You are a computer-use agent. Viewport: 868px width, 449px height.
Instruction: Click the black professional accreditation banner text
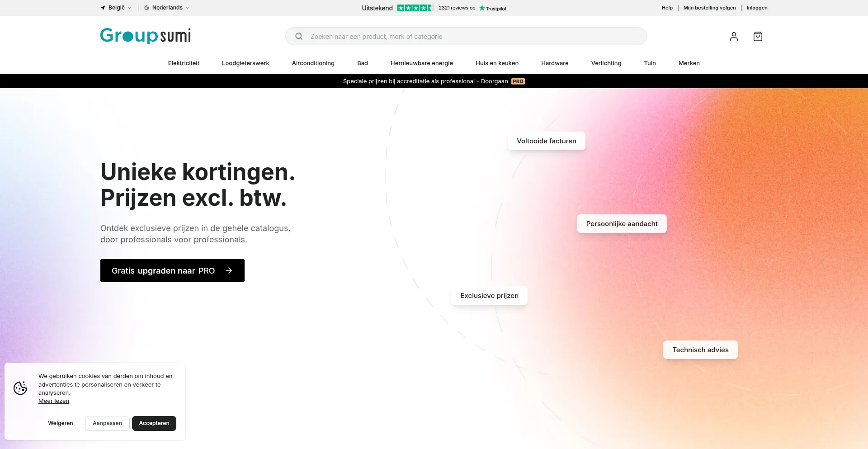[x=425, y=81]
